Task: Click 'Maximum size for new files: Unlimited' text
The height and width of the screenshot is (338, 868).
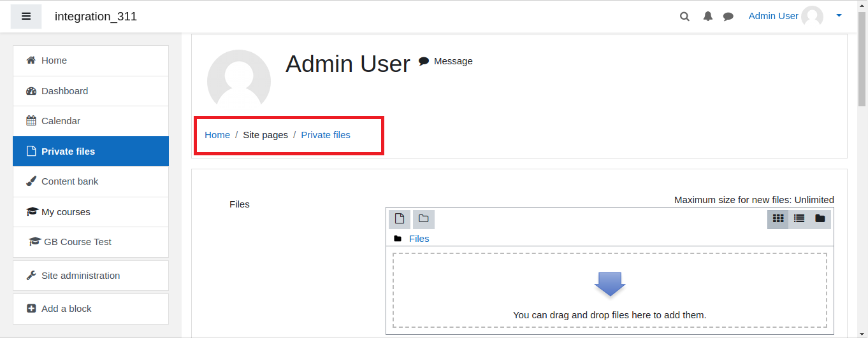Action: pos(754,200)
